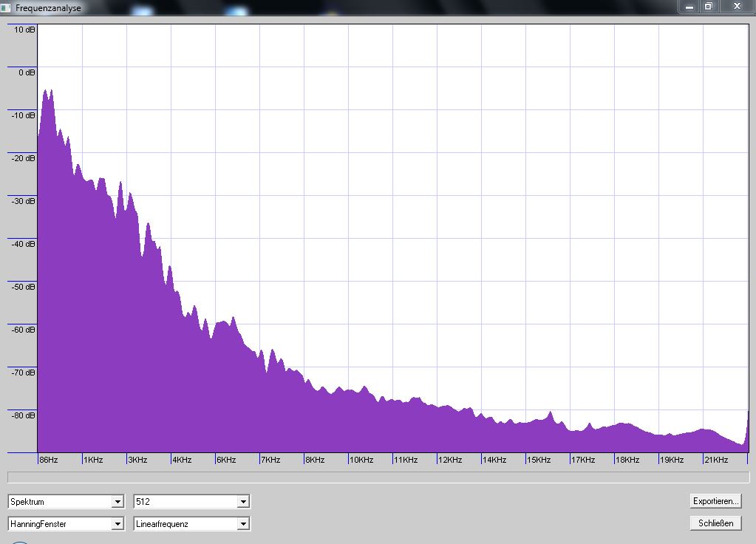Click the 12KHz axis label

[x=450, y=460]
